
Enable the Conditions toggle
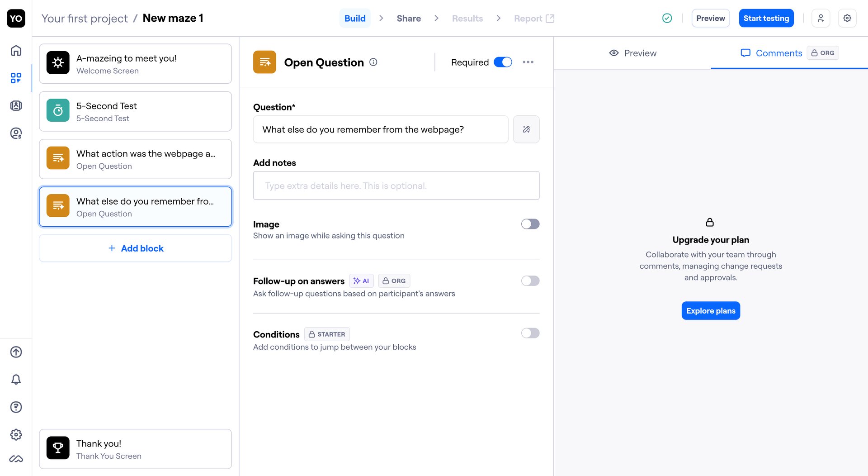point(530,333)
